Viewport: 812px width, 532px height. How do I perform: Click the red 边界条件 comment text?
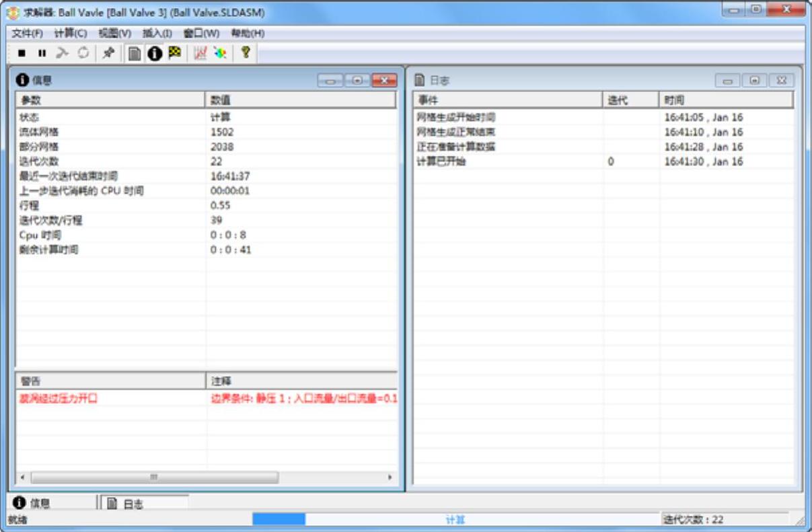(x=304, y=399)
